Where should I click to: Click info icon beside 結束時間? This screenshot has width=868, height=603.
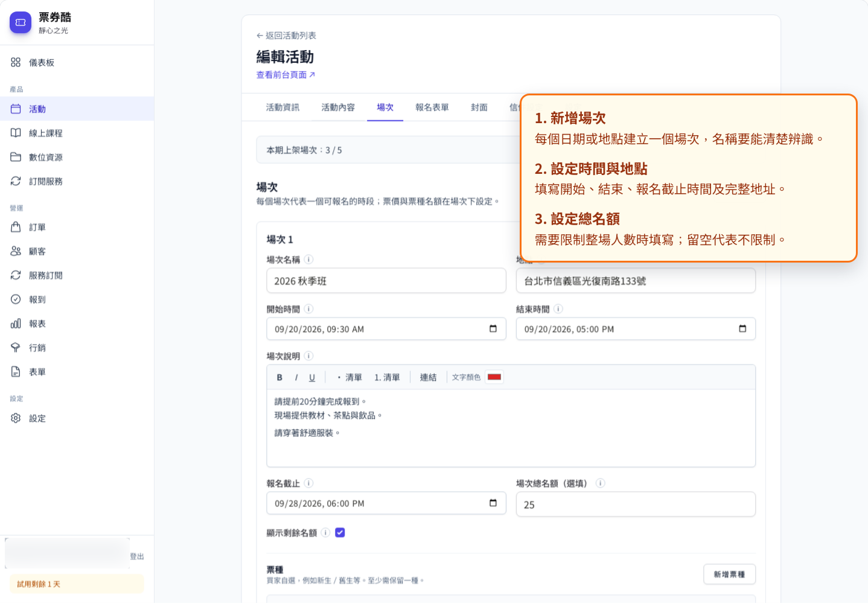(x=558, y=309)
